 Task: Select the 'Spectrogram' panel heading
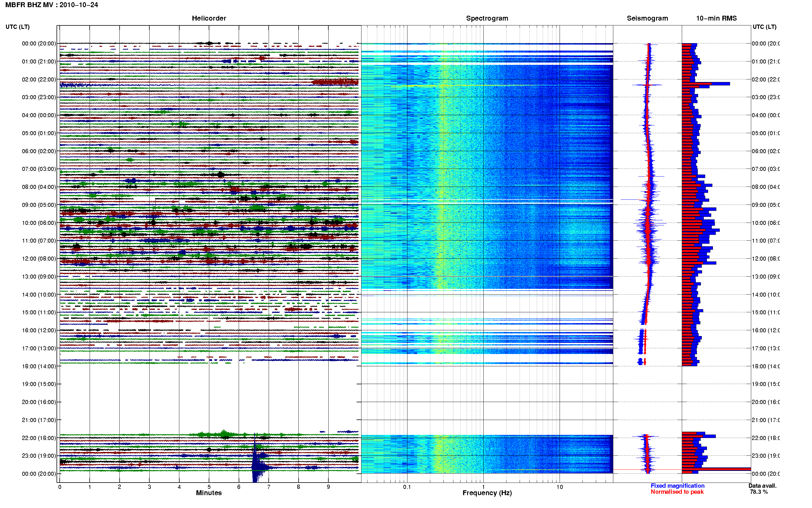coord(487,18)
